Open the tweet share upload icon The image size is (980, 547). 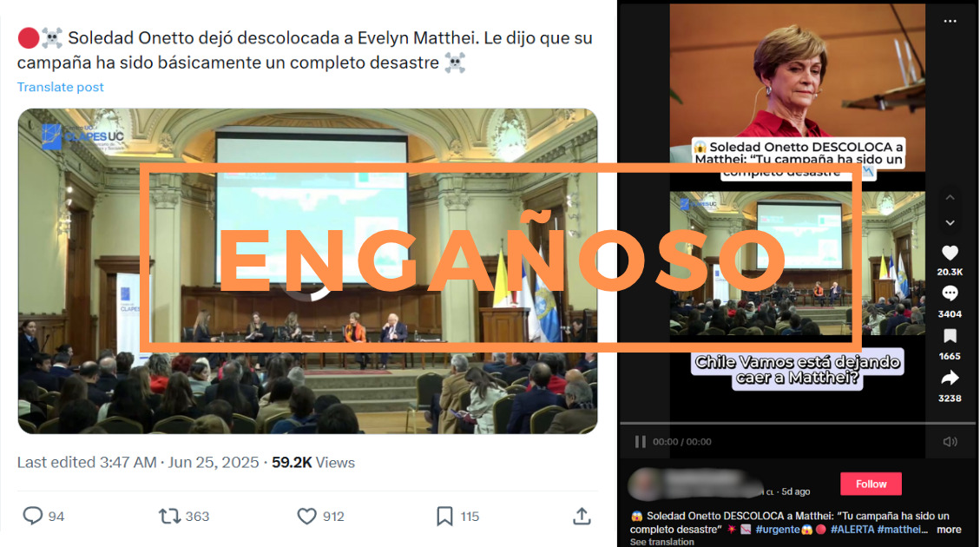tap(582, 516)
